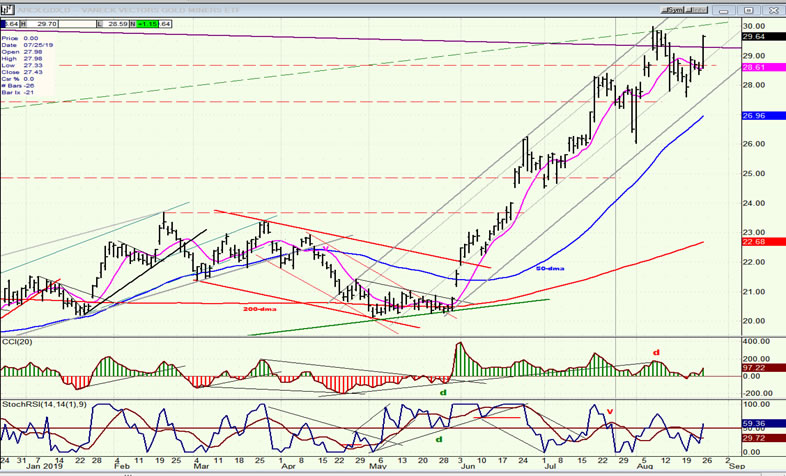This screenshot has height=476, width=786.
Task: Click the black 29.64 last price tag
Action: coord(763,37)
